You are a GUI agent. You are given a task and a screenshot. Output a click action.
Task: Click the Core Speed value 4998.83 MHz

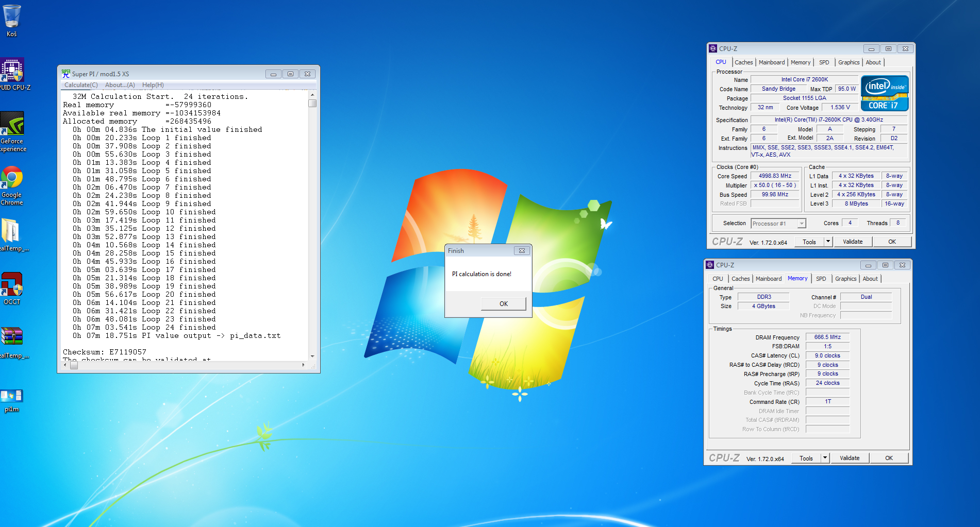click(x=775, y=176)
